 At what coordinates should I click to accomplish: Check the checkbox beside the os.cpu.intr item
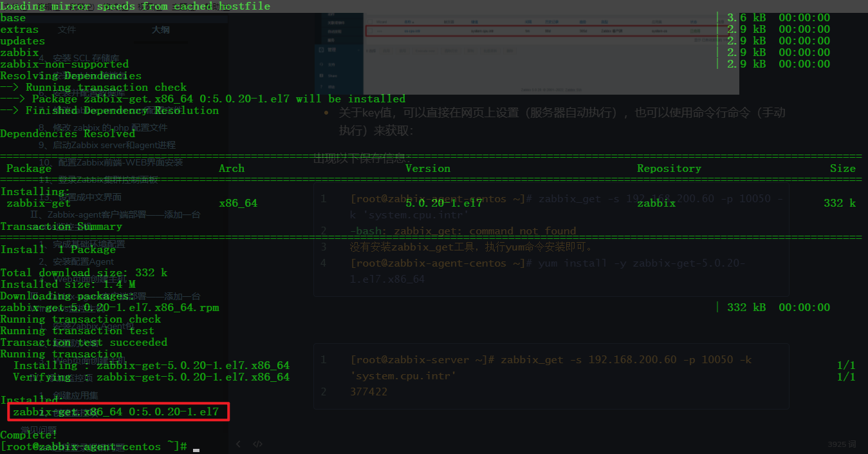point(371,30)
